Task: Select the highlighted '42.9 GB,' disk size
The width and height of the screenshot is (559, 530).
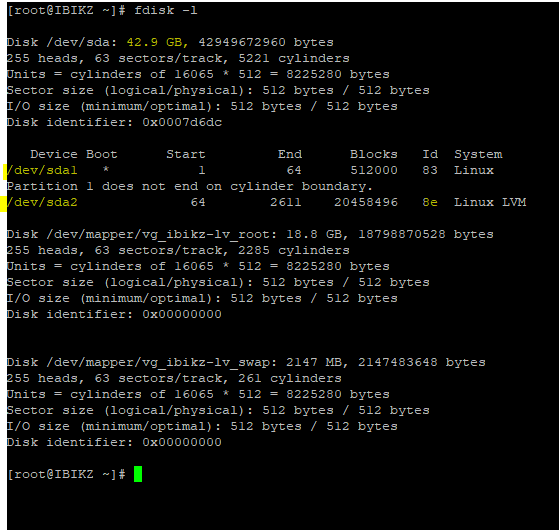Action: tap(158, 42)
